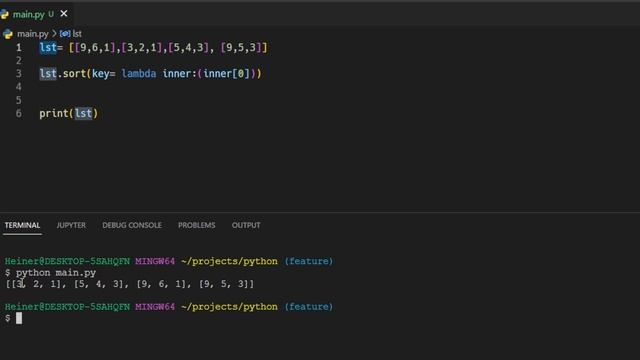Switch to the JUPYTER panel tab

click(x=71, y=225)
